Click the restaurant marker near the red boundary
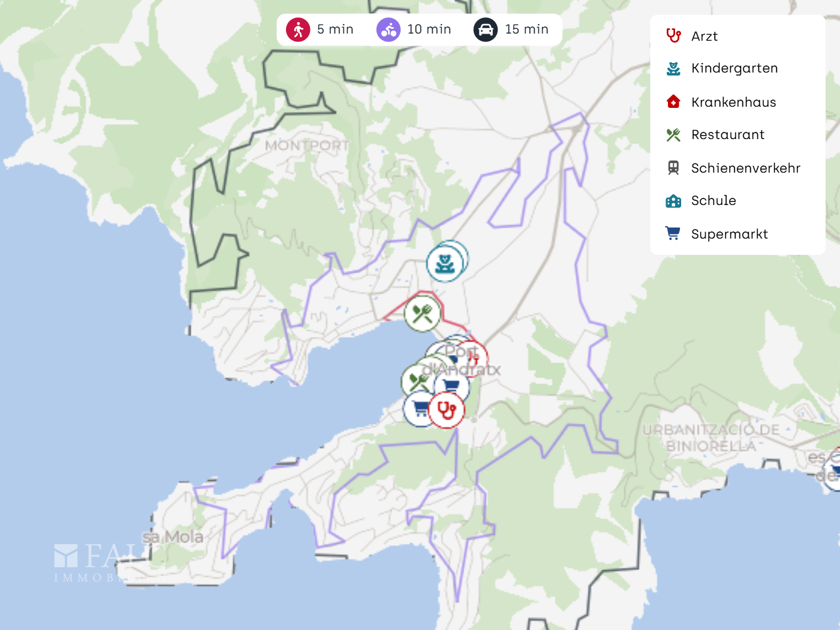 422,314
